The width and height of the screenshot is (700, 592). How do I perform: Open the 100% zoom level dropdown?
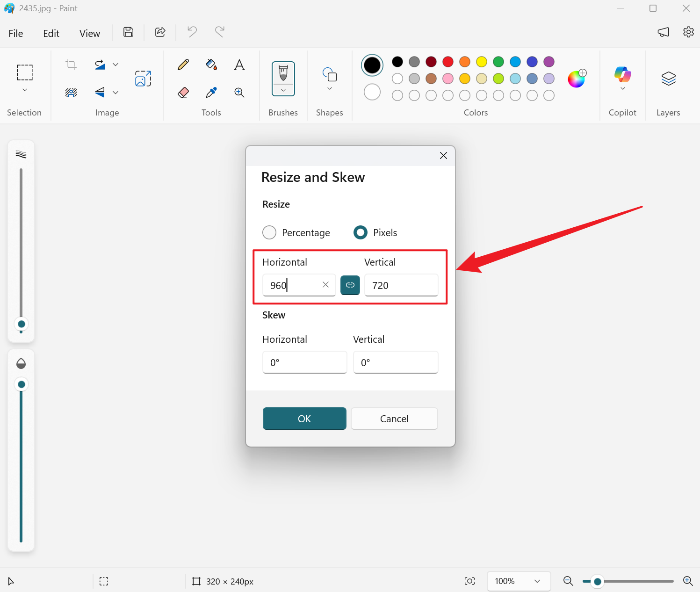click(x=519, y=581)
